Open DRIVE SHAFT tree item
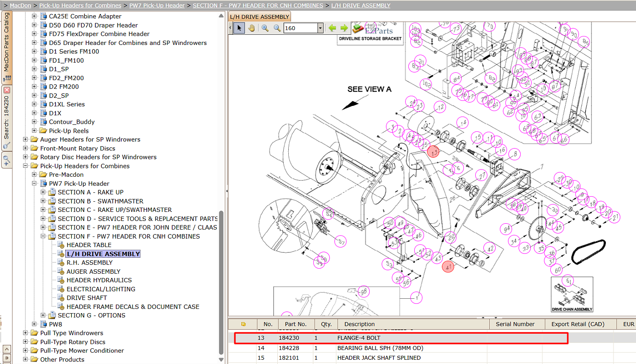 [87, 298]
